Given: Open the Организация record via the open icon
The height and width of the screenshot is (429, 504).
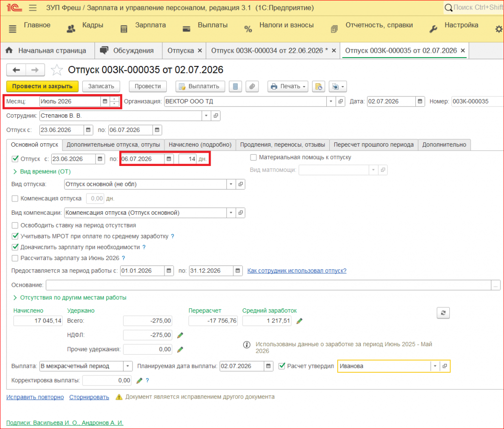Looking at the screenshot, I should (341, 101).
